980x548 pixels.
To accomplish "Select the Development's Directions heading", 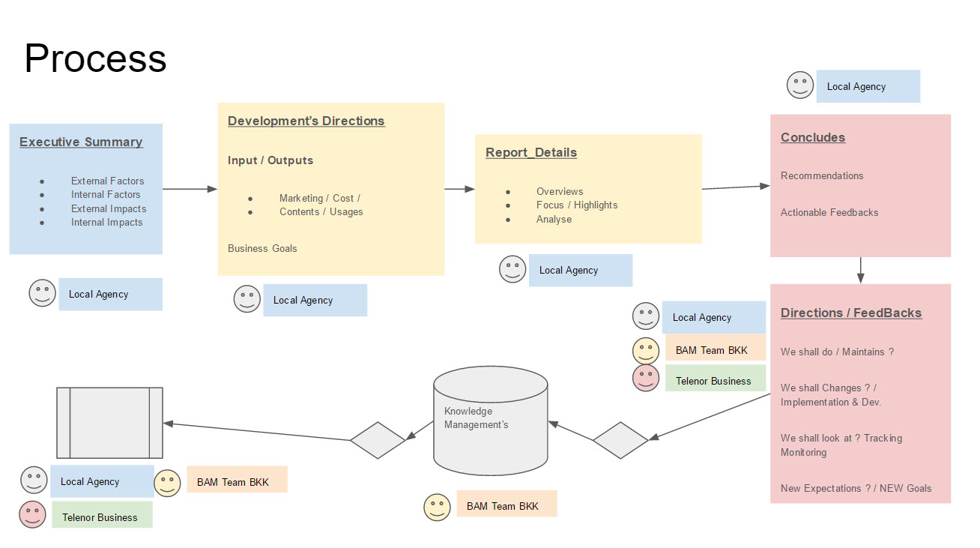I will (306, 121).
